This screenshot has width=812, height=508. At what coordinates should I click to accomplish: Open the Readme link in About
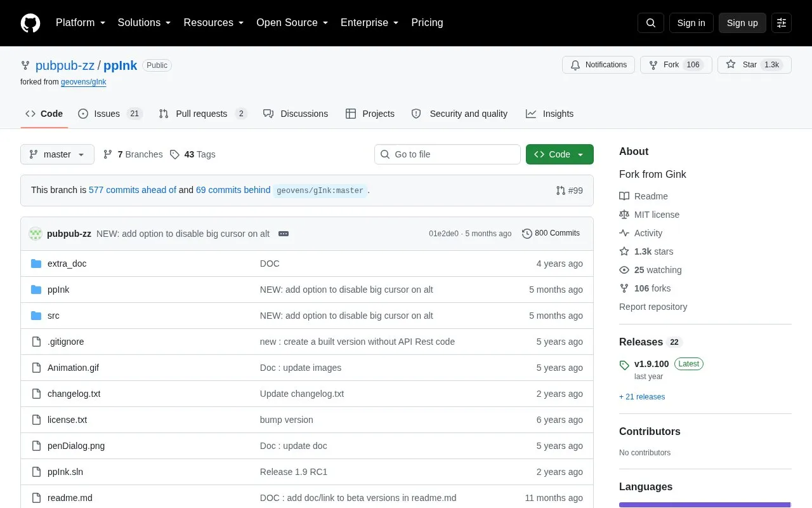(x=643, y=196)
